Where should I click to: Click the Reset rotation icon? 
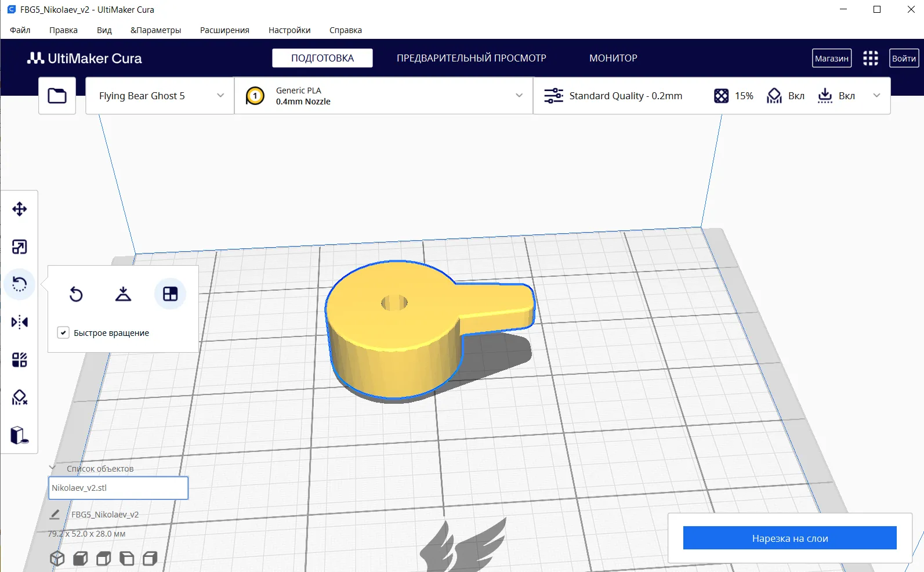[76, 294]
